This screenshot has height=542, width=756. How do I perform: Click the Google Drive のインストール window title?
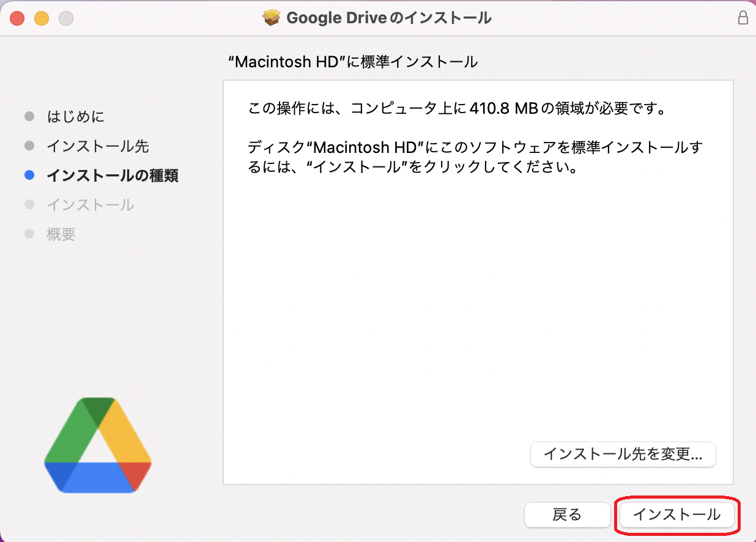tap(388, 18)
